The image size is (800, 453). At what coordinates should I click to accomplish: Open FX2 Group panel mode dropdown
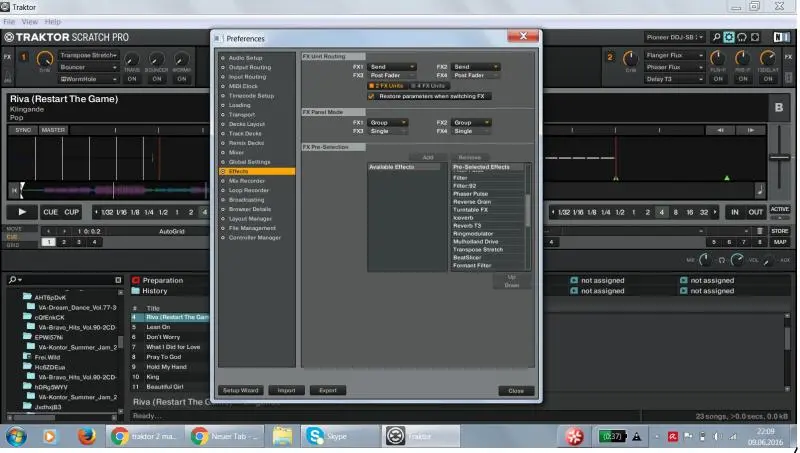[472, 122]
